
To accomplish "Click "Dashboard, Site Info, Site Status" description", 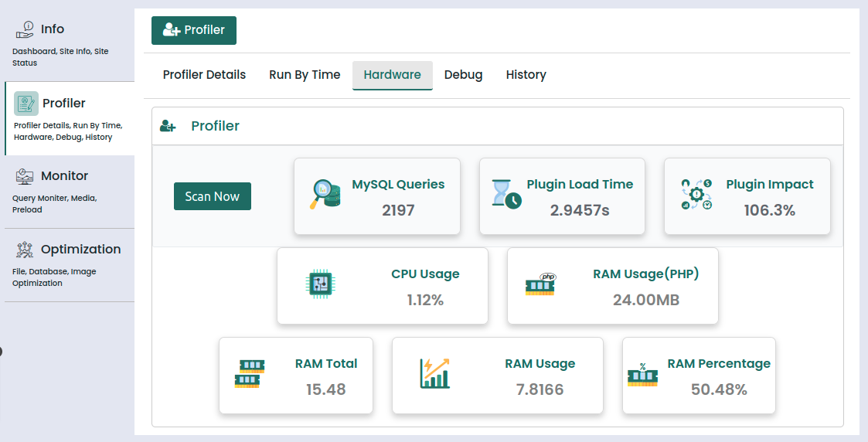I will click(60, 57).
